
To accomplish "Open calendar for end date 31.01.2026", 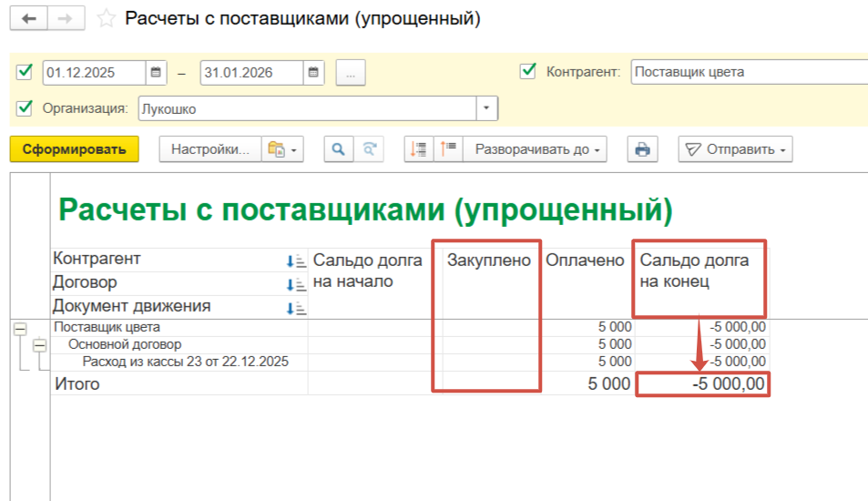I will 313,72.
